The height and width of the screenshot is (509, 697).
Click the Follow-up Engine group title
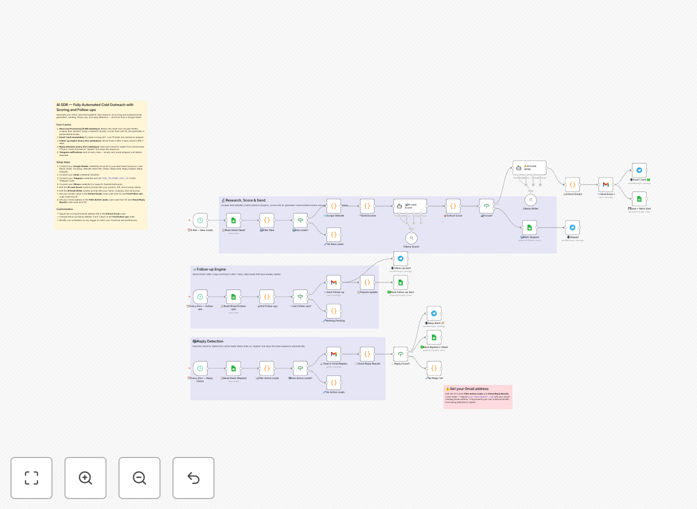[x=210, y=269]
